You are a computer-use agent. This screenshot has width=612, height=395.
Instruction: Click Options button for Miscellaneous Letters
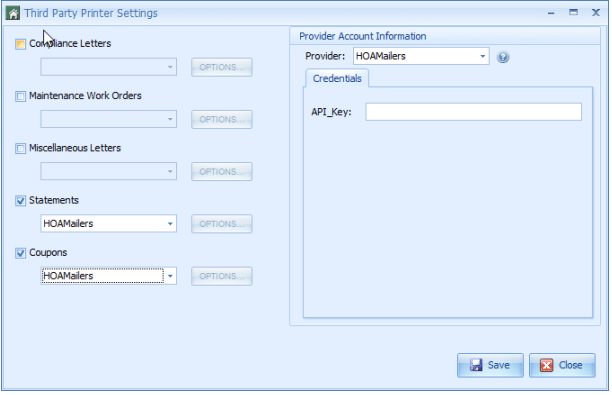(222, 172)
